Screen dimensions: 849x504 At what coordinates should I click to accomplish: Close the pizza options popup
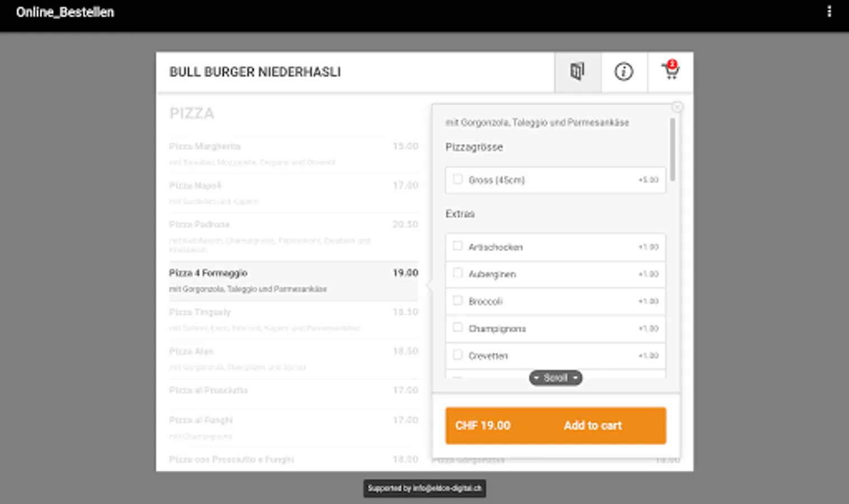click(677, 107)
